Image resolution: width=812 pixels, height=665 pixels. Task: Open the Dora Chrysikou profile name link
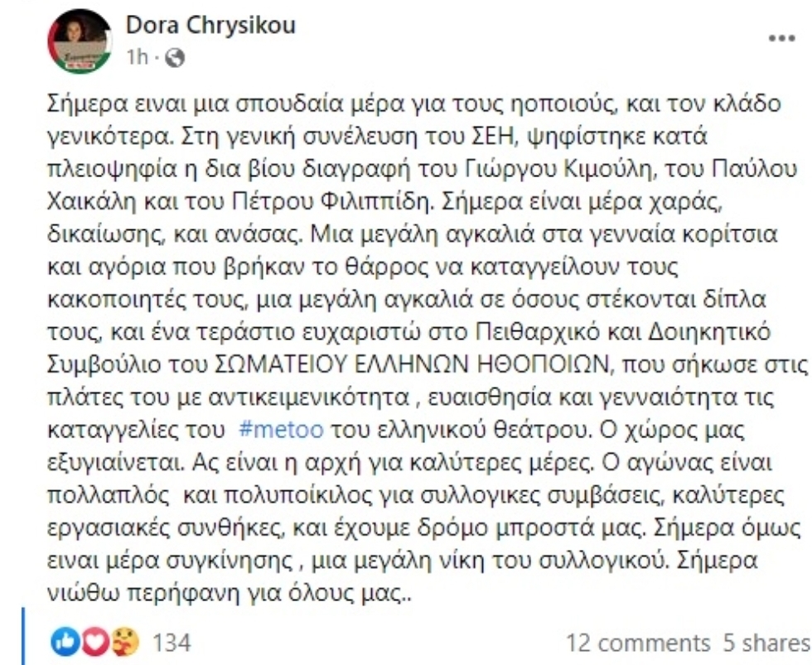coord(210,24)
